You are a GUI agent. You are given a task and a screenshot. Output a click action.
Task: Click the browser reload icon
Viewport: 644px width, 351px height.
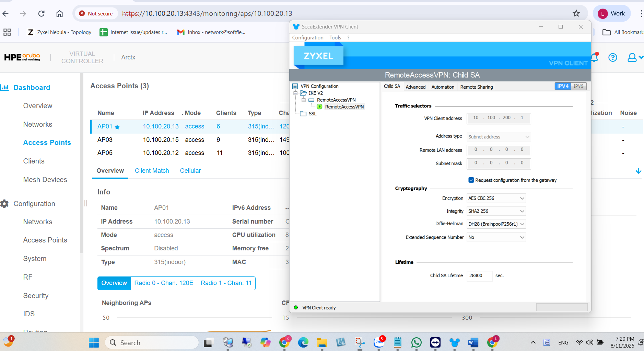[x=42, y=13]
